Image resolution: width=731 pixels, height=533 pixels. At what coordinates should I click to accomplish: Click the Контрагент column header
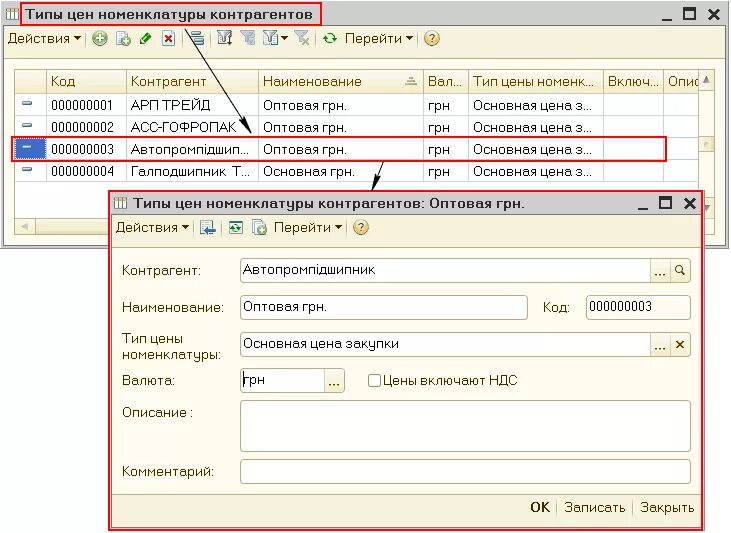[192, 81]
